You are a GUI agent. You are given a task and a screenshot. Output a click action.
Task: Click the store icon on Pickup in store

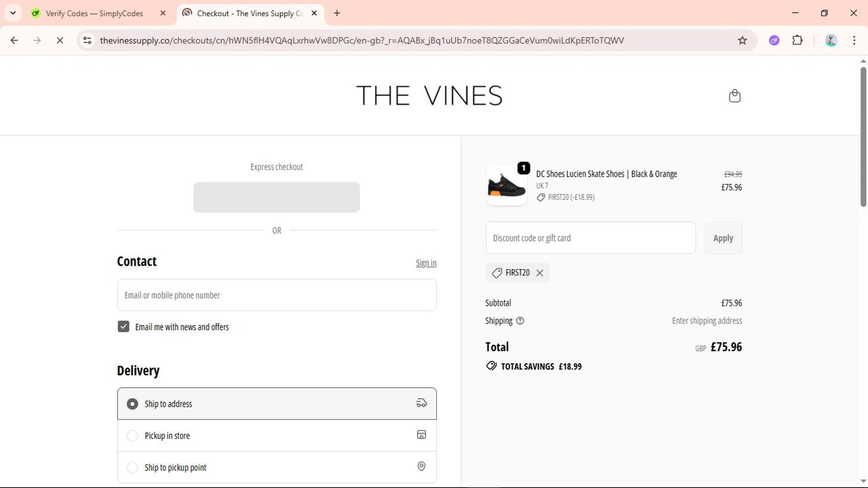click(421, 435)
